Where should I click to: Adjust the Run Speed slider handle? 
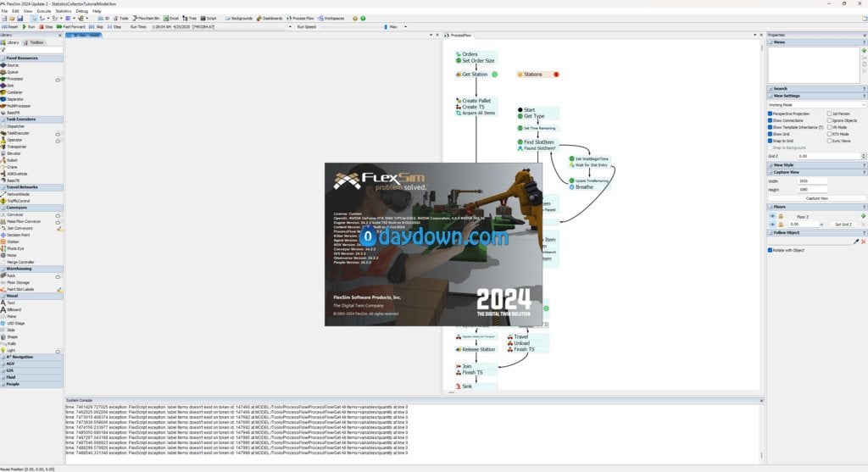(386, 26)
